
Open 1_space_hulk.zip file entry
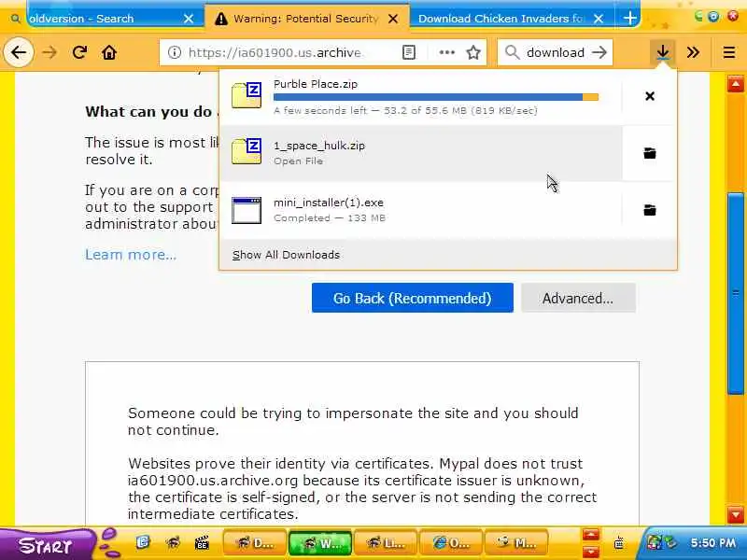(421, 153)
